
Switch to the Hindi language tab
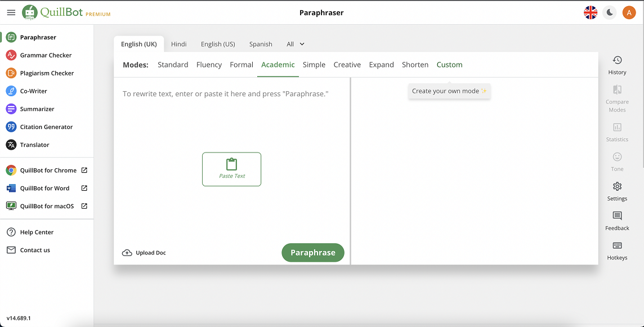tap(178, 44)
